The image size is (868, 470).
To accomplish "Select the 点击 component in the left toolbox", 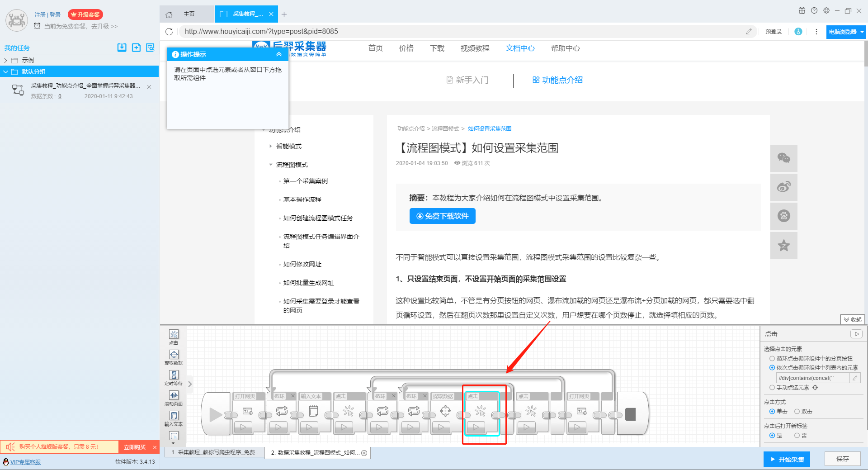I will [174, 337].
